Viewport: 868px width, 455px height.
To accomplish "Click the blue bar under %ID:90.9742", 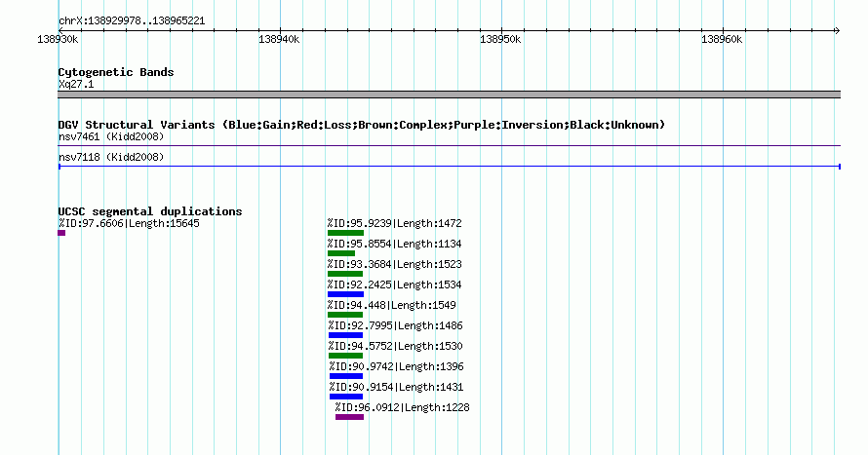I will 346,376.
